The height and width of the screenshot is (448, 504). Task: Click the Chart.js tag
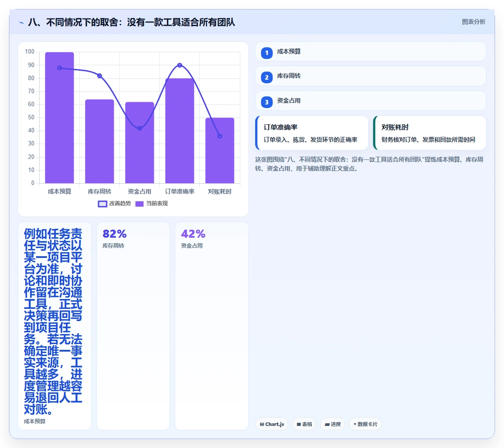(x=272, y=424)
